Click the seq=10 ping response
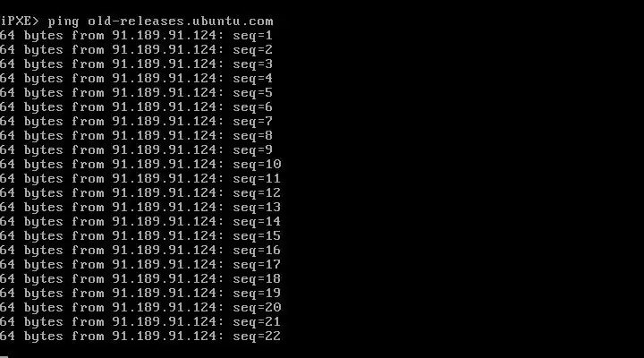The width and height of the screenshot is (644, 358). 140,165
